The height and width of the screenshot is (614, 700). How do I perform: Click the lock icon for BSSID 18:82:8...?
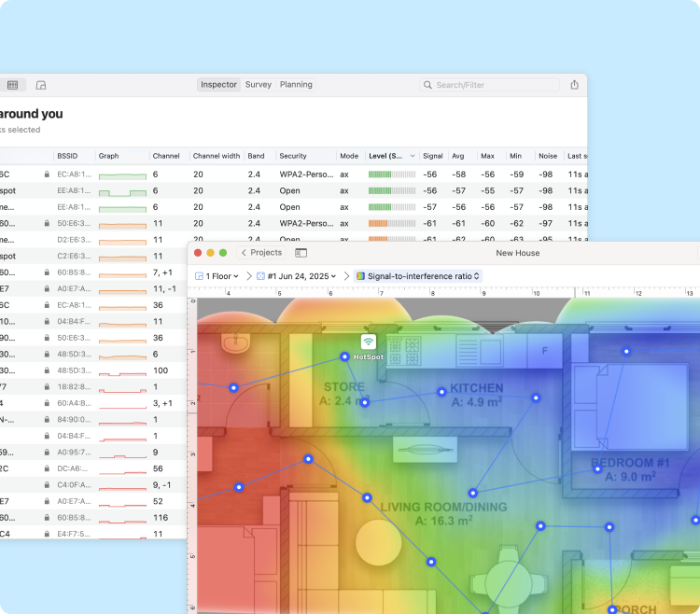point(47,387)
